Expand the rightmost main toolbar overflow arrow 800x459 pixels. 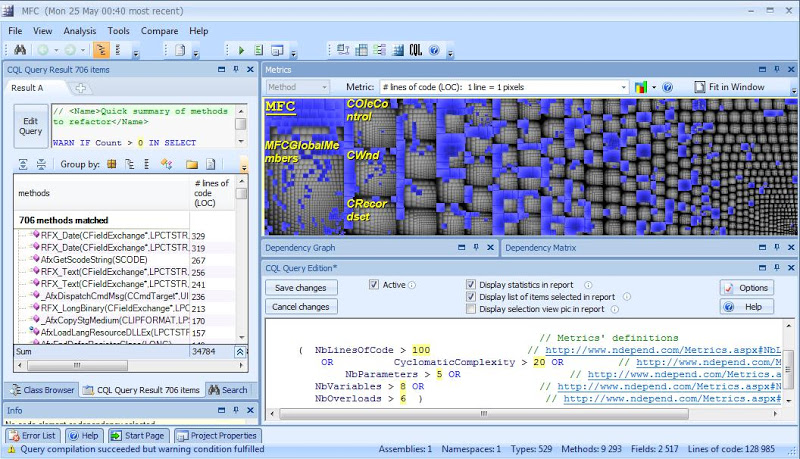point(450,52)
